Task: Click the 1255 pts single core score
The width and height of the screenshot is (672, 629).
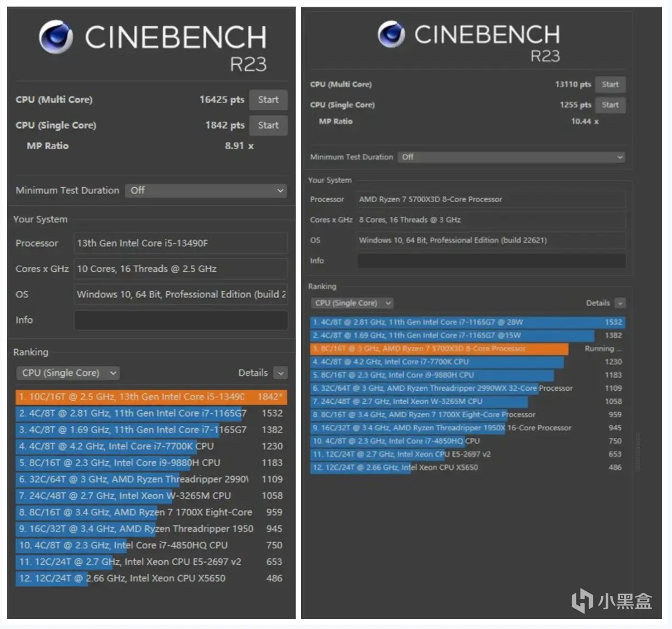Action: 575,105
